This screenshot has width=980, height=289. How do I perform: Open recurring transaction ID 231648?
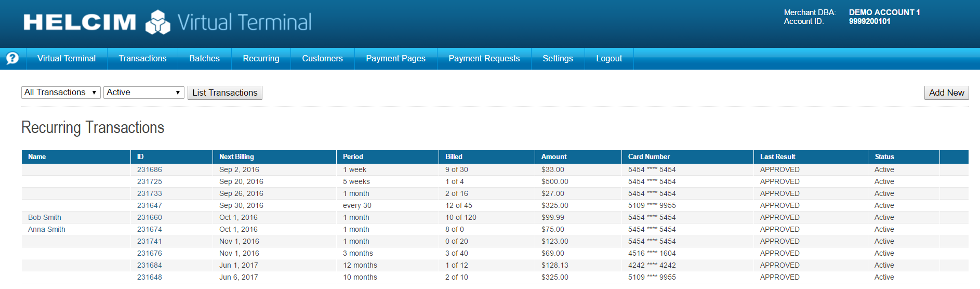(x=150, y=277)
